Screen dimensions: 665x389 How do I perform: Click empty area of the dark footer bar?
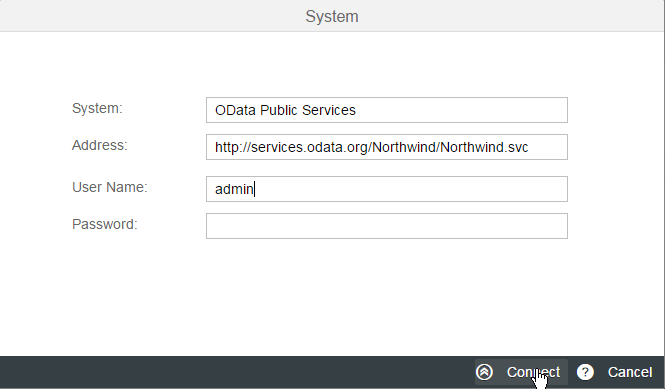pos(233,372)
